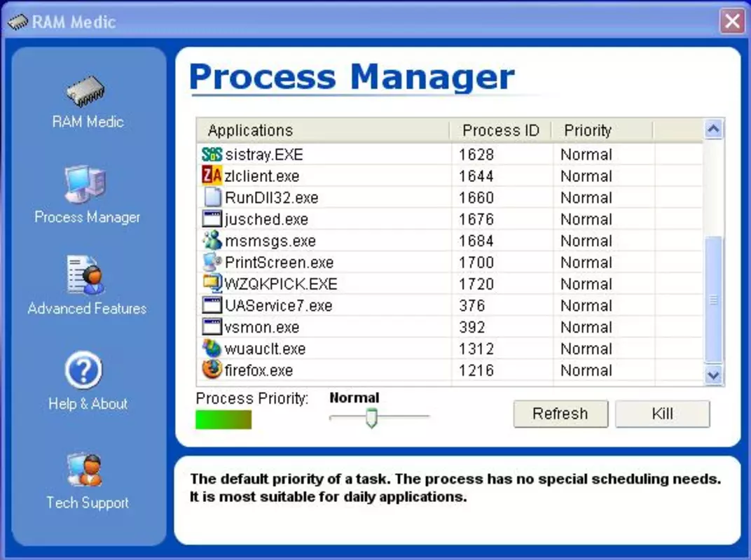Click process ID 376
This screenshot has height=560, width=751.
pos(471,305)
